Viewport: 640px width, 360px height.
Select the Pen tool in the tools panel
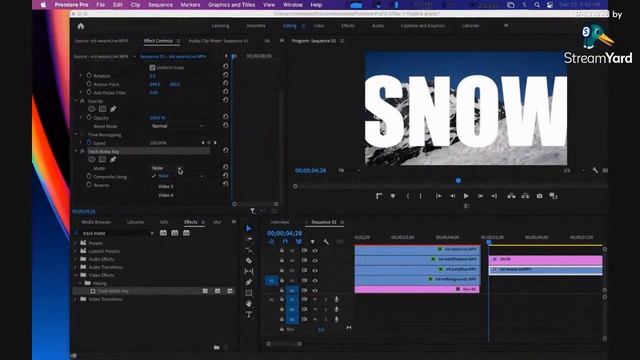coord(249,282)
